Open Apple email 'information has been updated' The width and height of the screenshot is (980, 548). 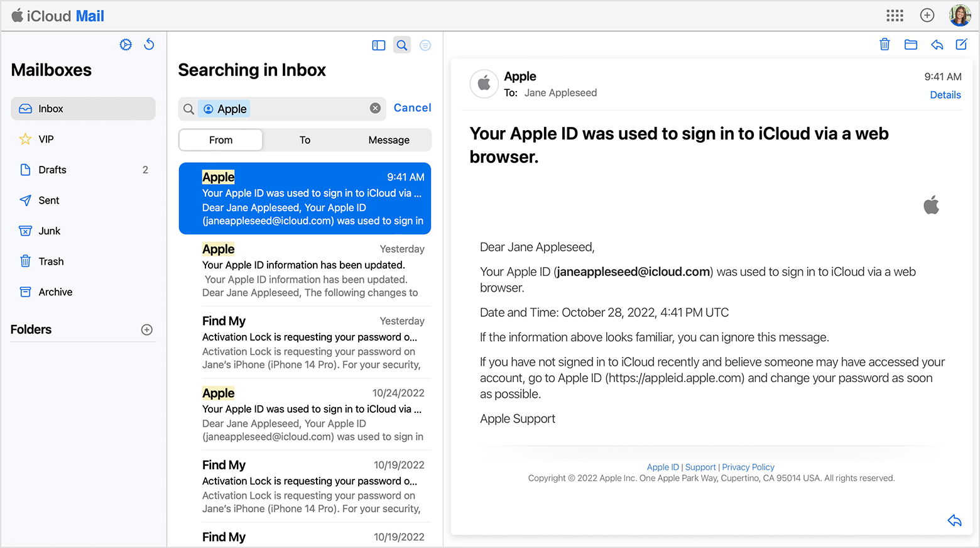pos(305,270)
